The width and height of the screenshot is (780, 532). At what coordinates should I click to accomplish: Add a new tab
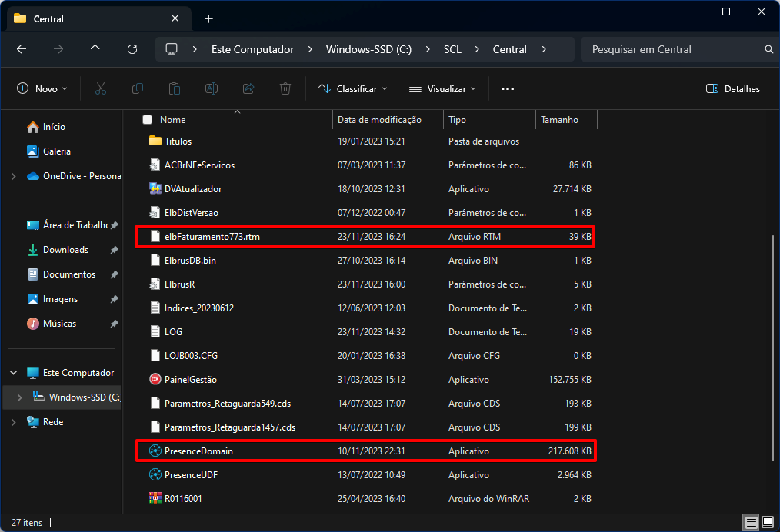click(209, 19)
